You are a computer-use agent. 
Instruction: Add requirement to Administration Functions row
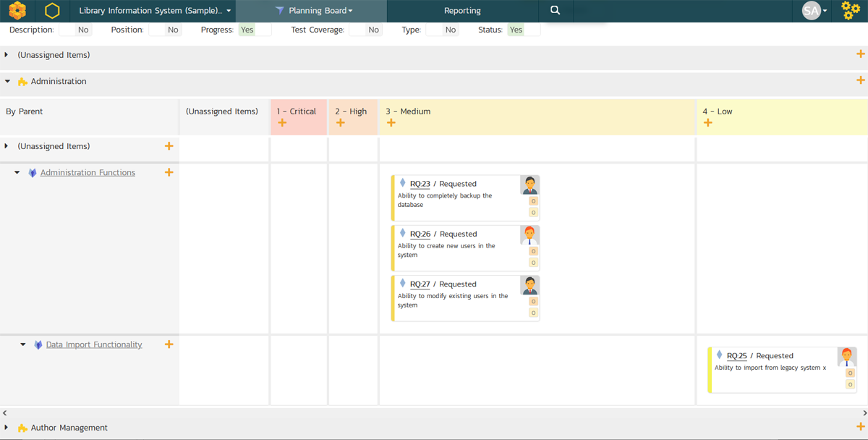coord(169,173)
